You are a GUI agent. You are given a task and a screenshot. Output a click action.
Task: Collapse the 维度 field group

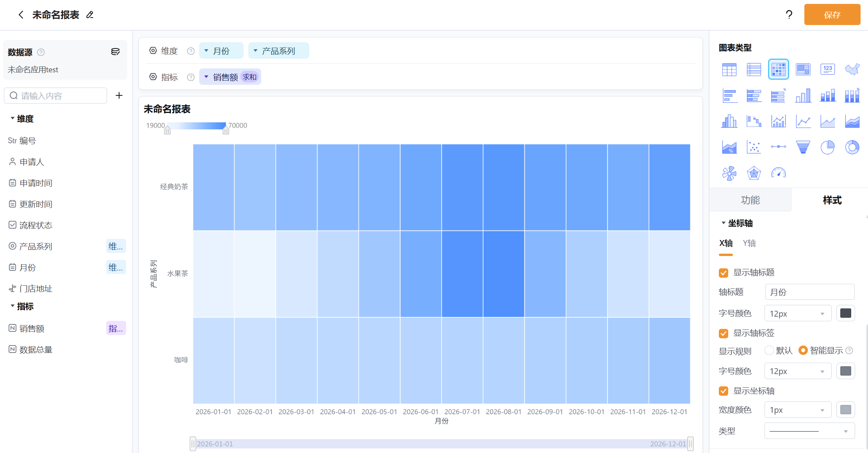tap(12, 118)
